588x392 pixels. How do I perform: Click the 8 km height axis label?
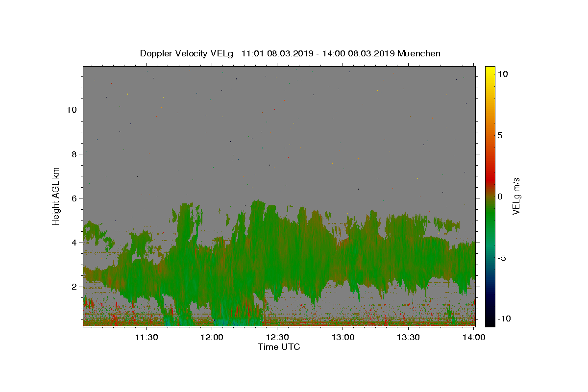coord(74,154)
